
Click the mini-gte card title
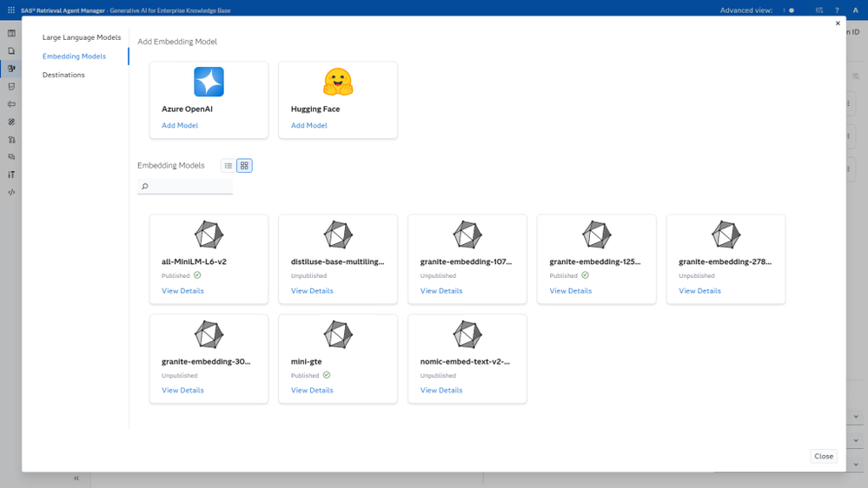click(x=306, y=361)
